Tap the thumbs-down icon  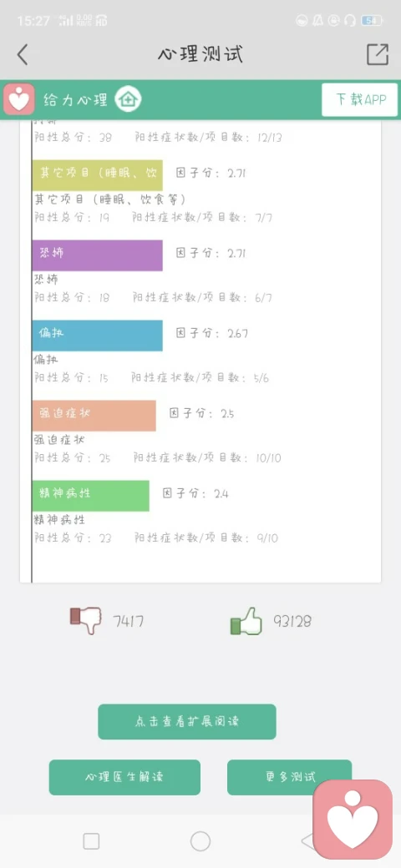(86, 620)
